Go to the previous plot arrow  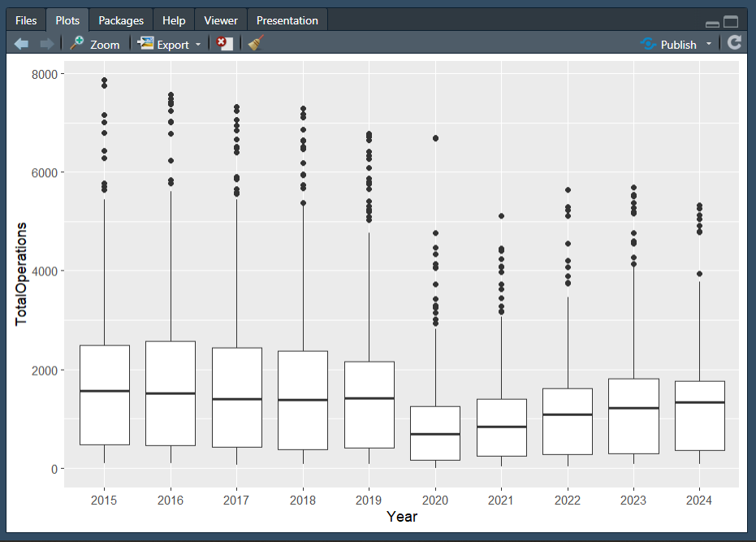point(21,44)
